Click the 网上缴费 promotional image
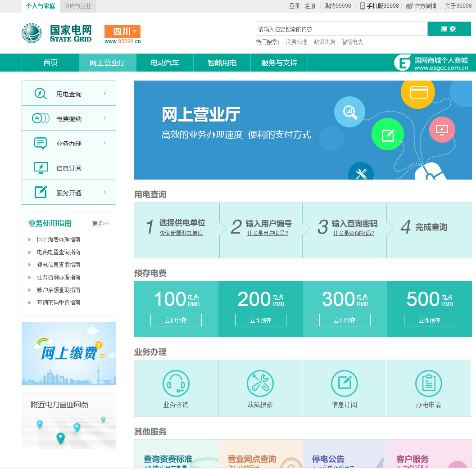The width and height of the screenshot is (476, 469). 69,354
